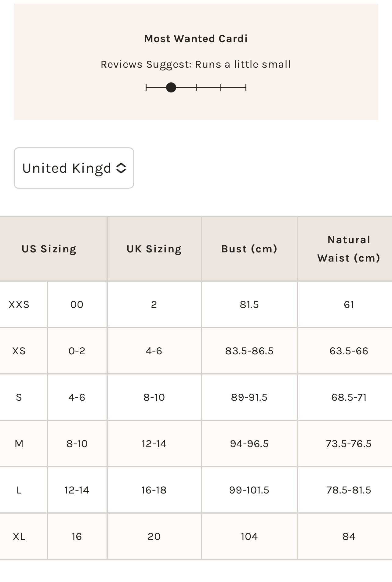Select the 78.5-81.5 waist measurement cell
The image size is (392, 582).
point(349,490)
